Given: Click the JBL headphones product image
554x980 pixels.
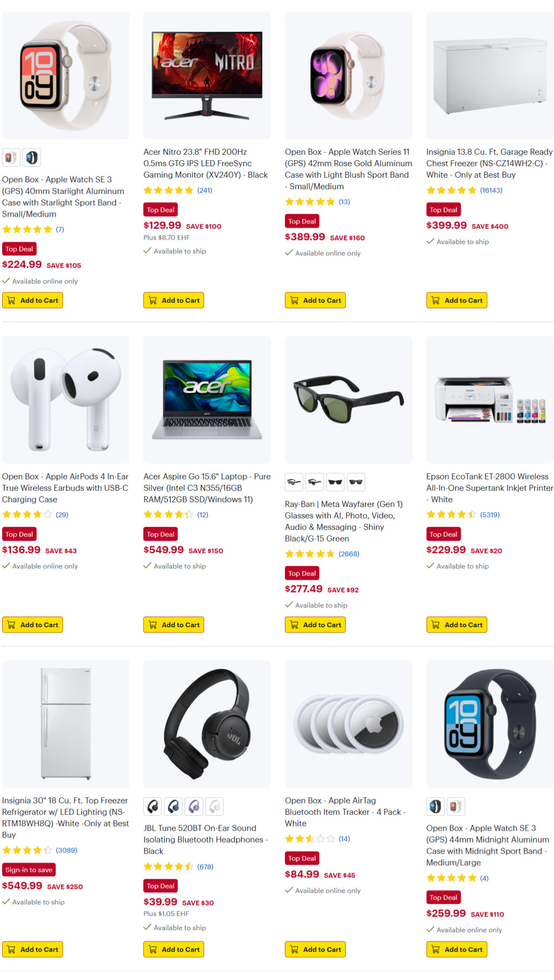Looking at the screenshot, I should [x=207, y=724].
